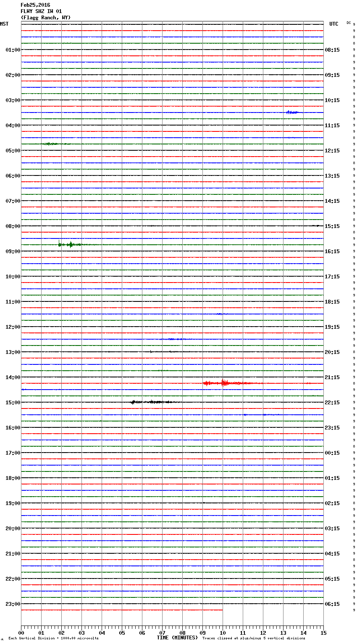Click the Each Vertical Division = 1000.00 microvolts note
Screen dimensions: 357x644
tap(53, 639)
